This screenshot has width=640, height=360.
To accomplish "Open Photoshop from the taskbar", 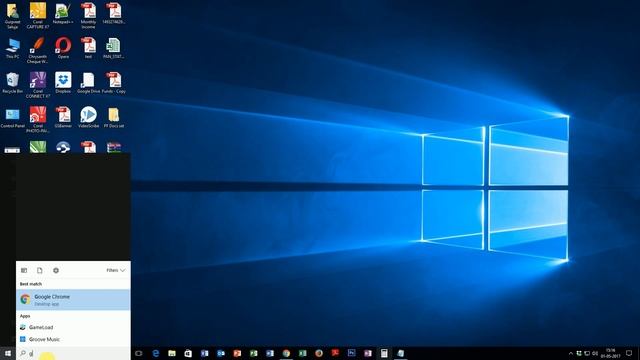I will tap(351, 353).
